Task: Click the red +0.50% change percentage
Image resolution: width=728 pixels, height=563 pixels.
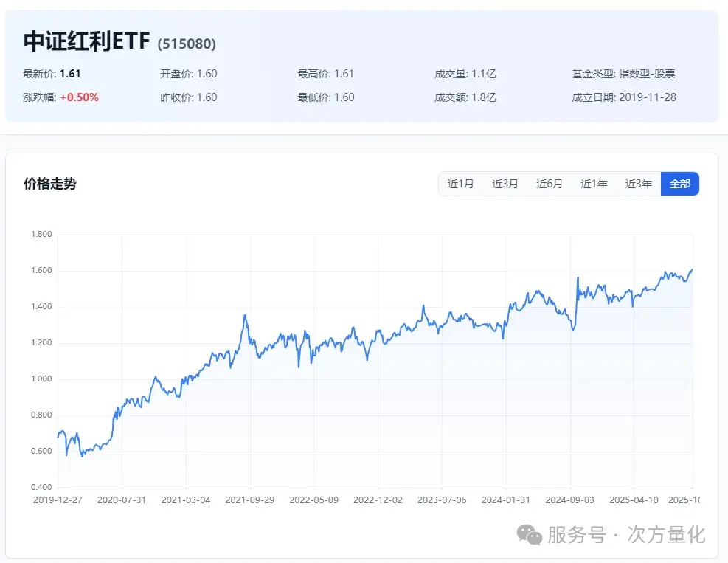Action: pos(80,97)
